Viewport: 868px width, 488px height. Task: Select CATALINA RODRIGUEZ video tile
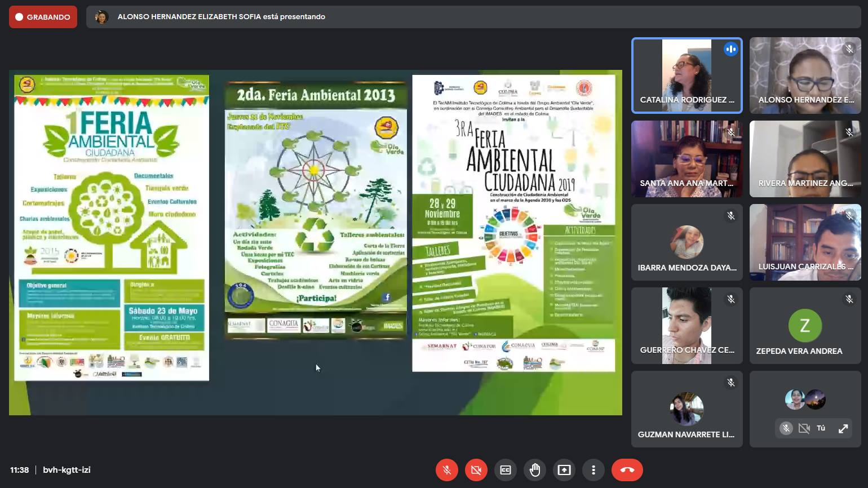pyautogui.click(x=687, y=76)
